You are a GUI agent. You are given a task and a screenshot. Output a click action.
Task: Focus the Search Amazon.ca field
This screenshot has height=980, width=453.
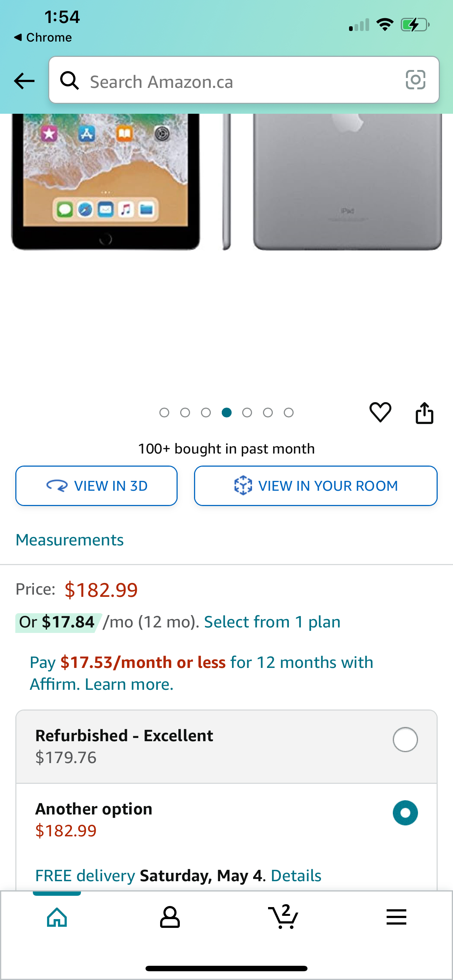pyautogui.click(x=236, y=81)
